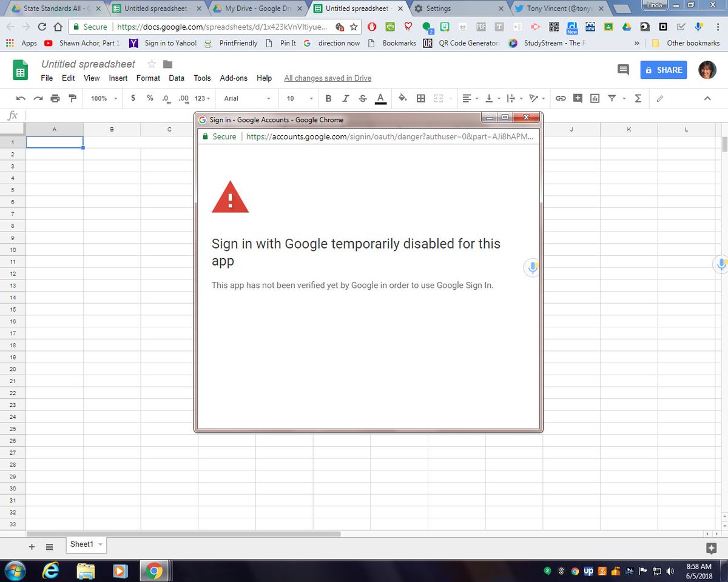The width and height of the screenshot is (728, 582).
Task: Decrease decimal places (.0 icon)
Action: pos(166,98)
